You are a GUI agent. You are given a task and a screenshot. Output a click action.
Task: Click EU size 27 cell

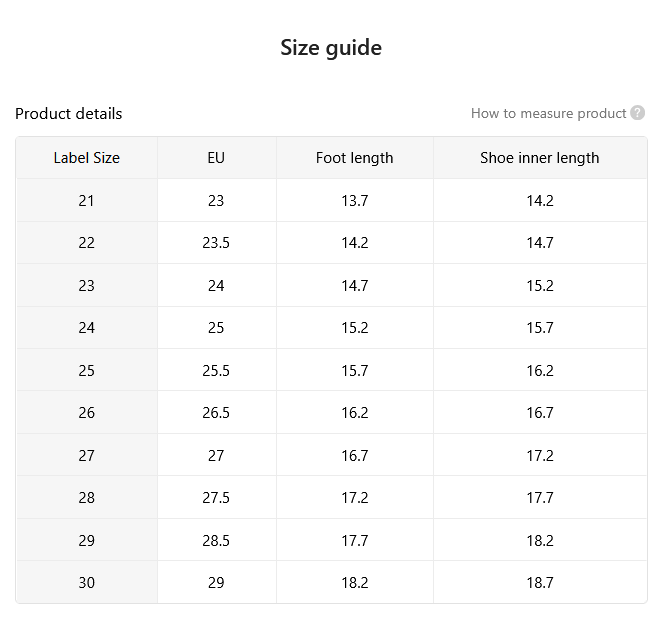pos(216,455)
